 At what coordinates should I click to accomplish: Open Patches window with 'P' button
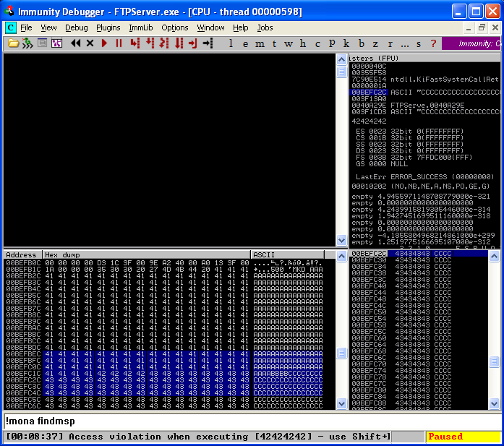332,43
